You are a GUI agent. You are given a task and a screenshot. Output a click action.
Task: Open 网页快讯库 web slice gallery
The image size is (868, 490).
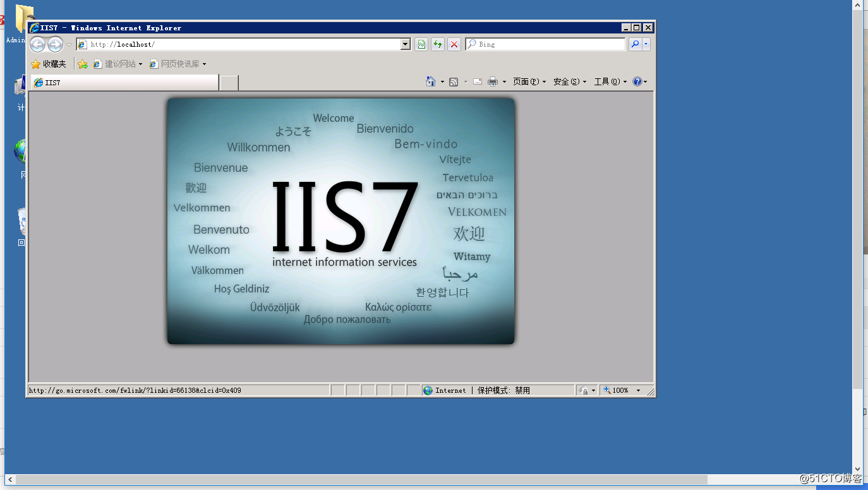coord(178,64)
